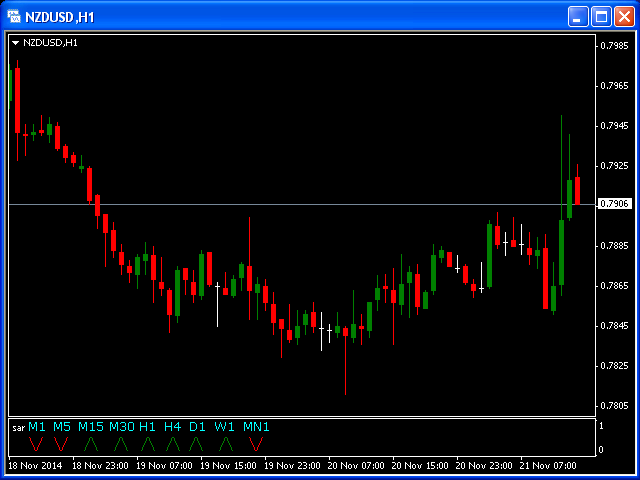Click the green up arrow under H1

click(148, 443)
